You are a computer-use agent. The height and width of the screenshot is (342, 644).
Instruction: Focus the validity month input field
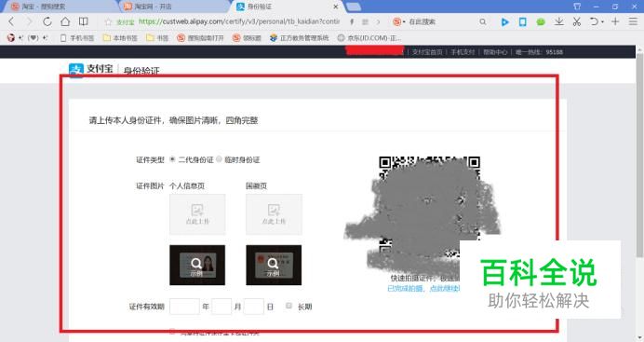point(221,307)
